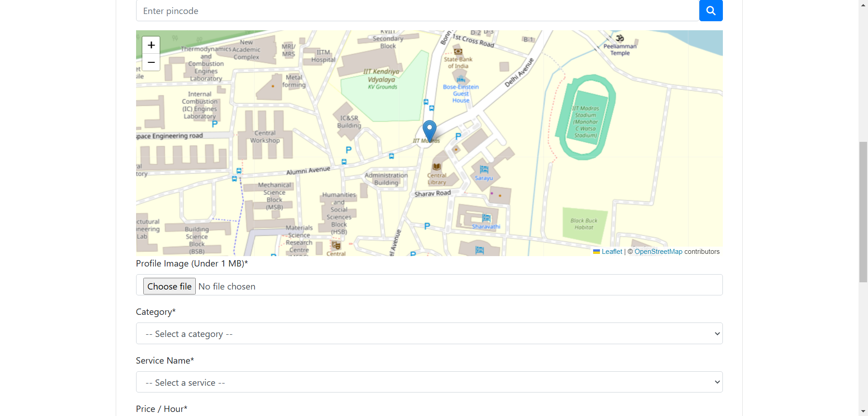Click the Administration Building label
This screenshot has width=868, height=416.
[386, 179]
